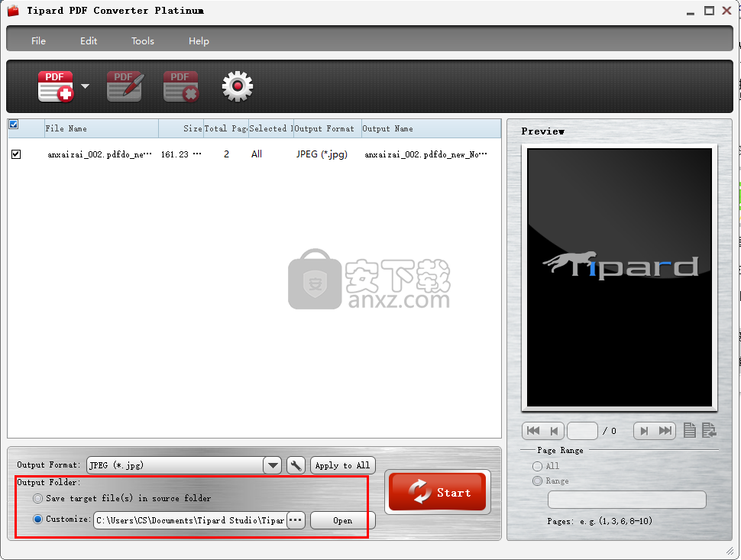Select the JPEG (*.jpg) cell in file row
The width and height of the screenshot is (741, 560).
click(x=322, y=154)
